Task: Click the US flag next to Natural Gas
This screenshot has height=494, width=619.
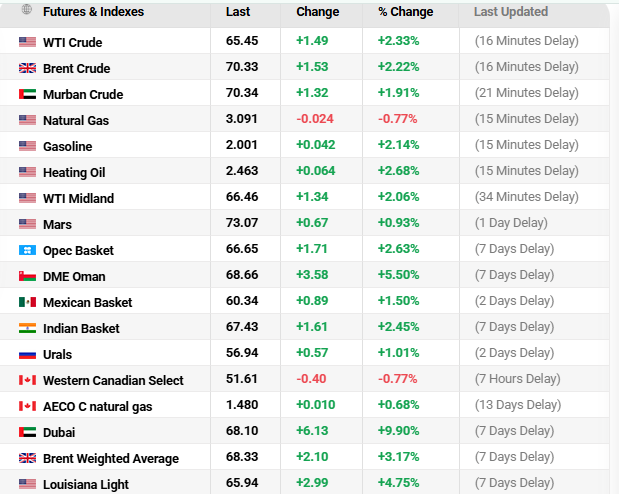Action: coord(27,120)
